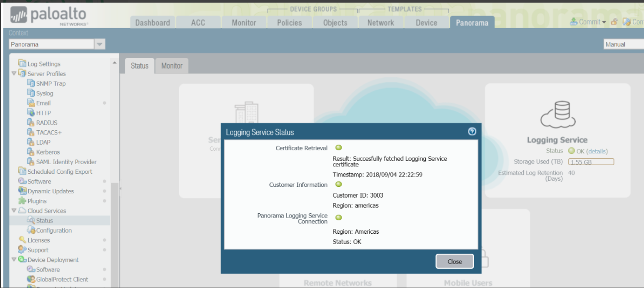The height and width of the screenshot is (288, 644).
Task: Click the SNMP Trap icon
Action: 31,83
